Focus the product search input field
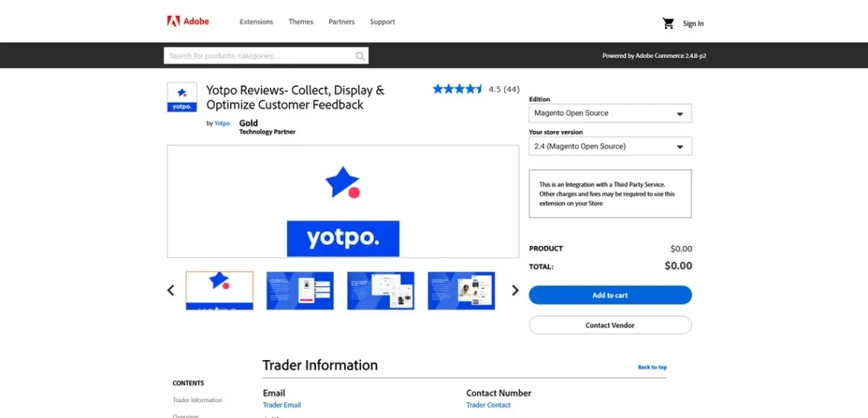Screen dimensions: 868x418 pos(259,56)
